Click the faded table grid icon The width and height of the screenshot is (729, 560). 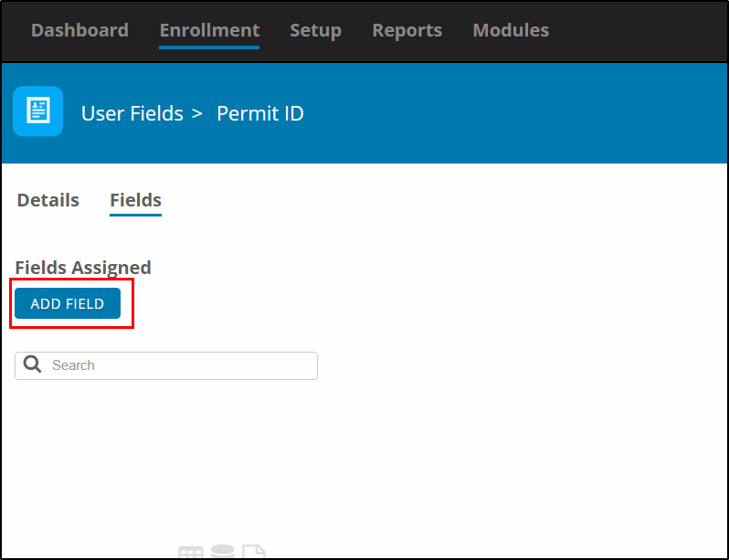coord(191,553)
